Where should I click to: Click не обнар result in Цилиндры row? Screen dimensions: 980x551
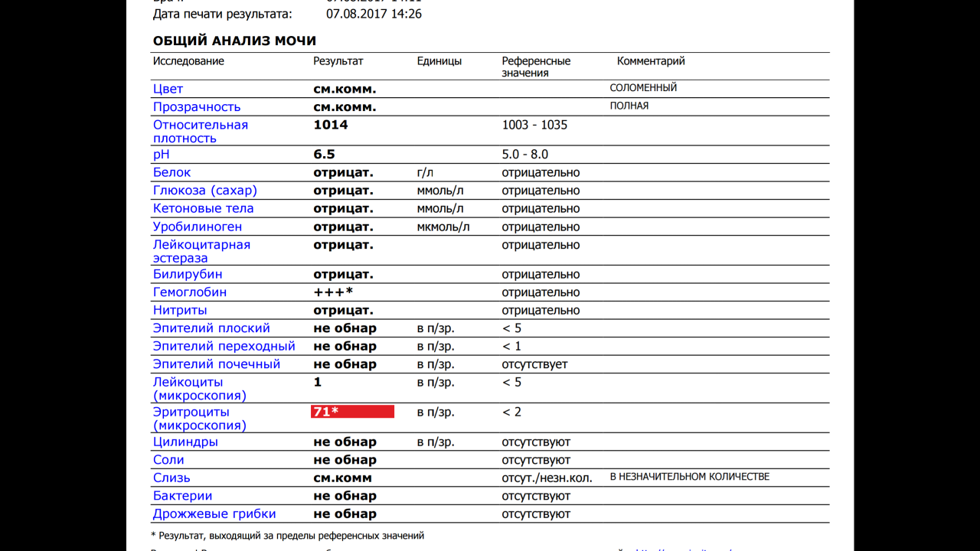click(x=345, y=442)
